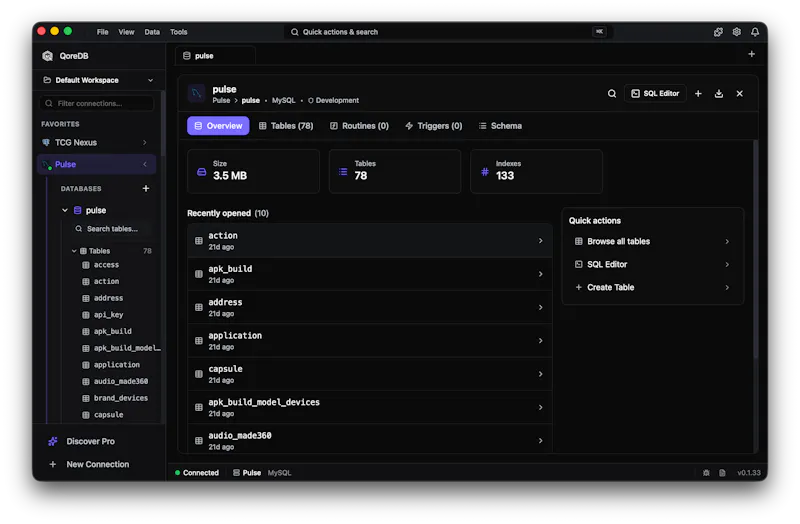Switch to the Schema tab

tap(500, 126)
